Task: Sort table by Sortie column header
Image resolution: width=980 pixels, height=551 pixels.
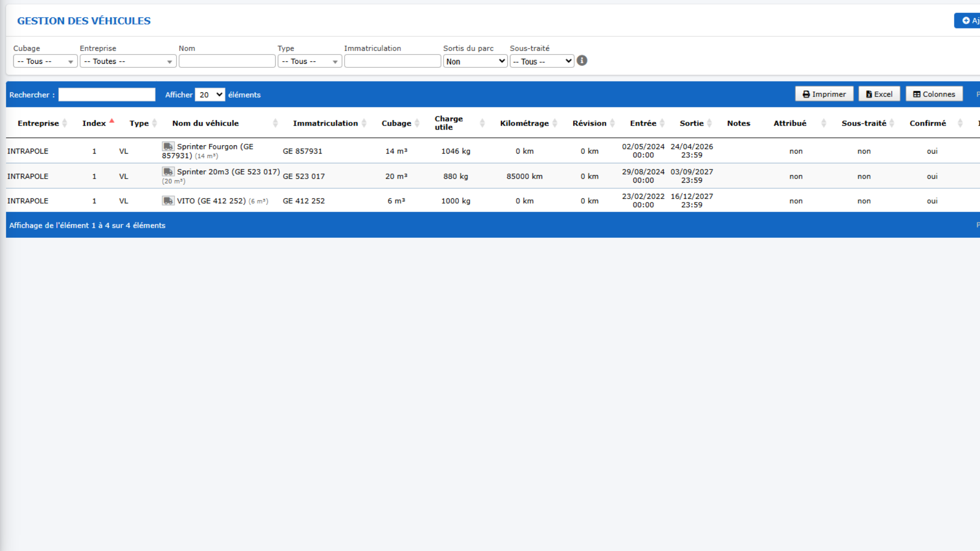Action: point(695,123)
